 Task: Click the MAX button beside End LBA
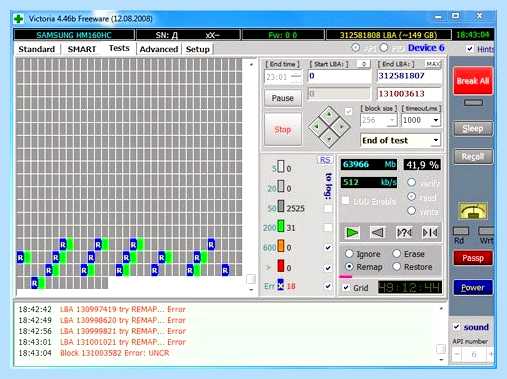(x=433, y=64)
